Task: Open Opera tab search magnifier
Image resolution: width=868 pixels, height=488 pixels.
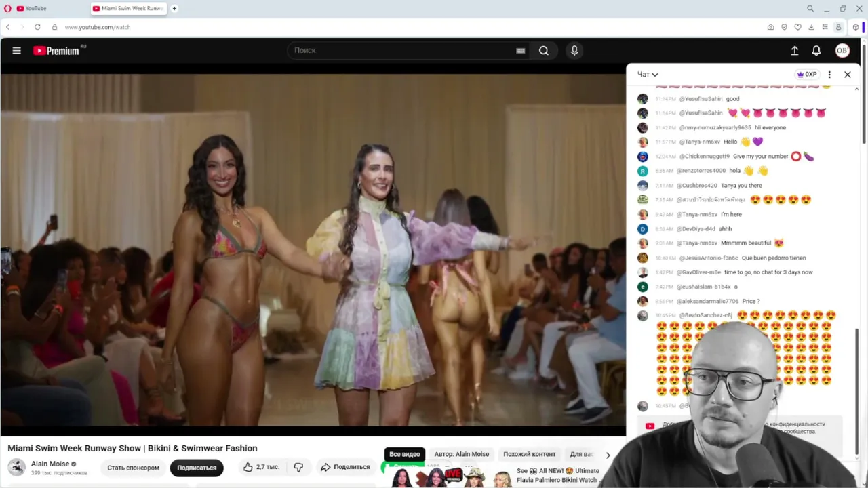Action: click(x=810, y=9)
